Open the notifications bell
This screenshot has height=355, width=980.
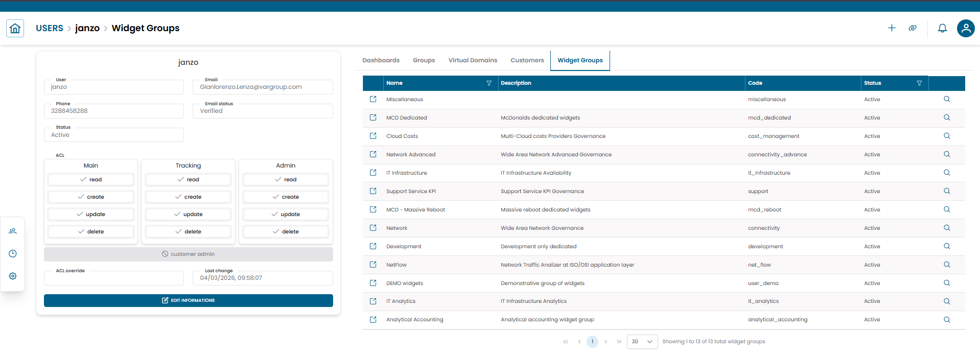click(x=942, y=28)
